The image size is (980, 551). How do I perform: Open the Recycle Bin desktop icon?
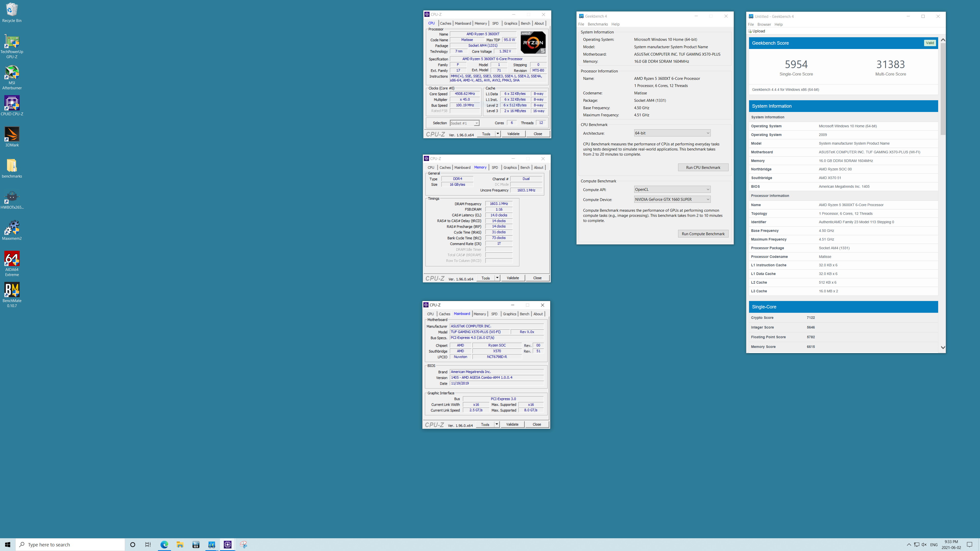[12, 12]
